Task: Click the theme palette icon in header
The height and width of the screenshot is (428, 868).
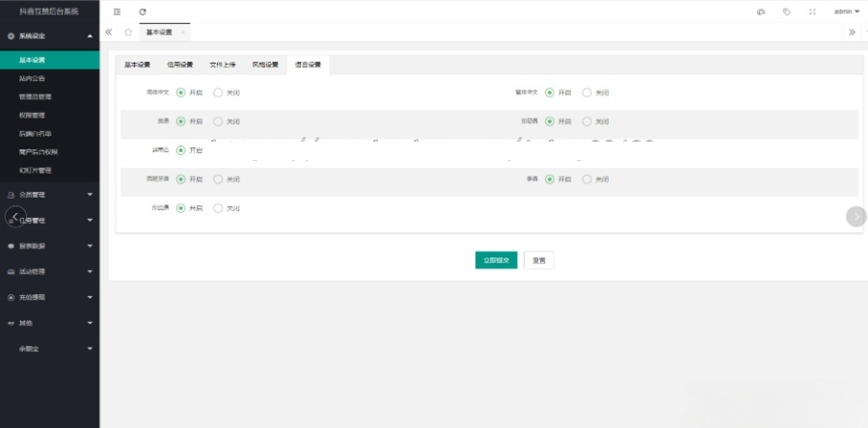Action: point(761,12)
